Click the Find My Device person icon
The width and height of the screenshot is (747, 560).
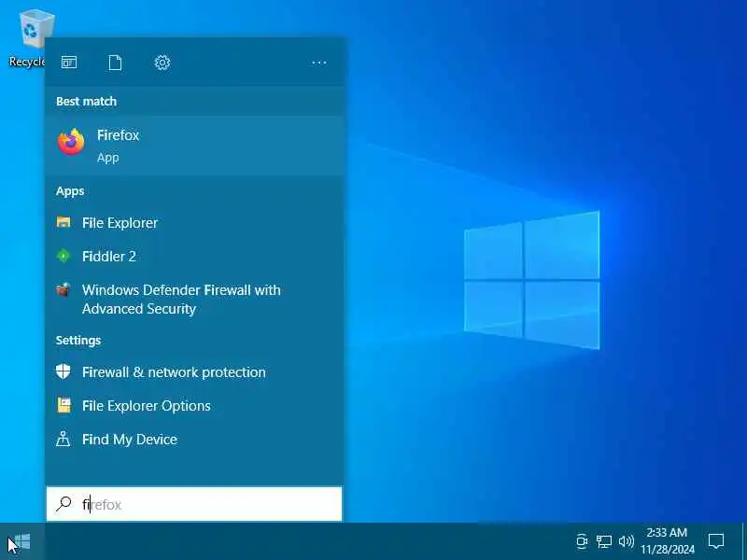[63, 439]
